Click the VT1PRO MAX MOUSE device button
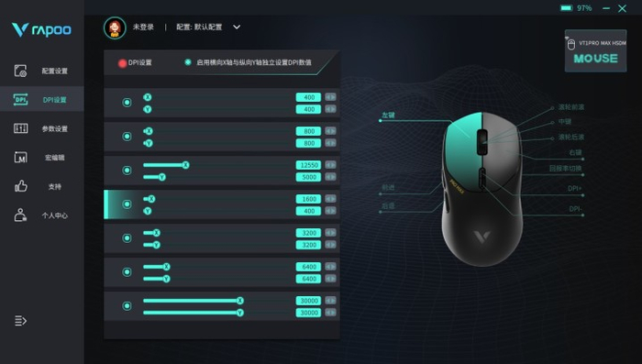This screenshot has width=642, height=364. (x=596, y=50)
